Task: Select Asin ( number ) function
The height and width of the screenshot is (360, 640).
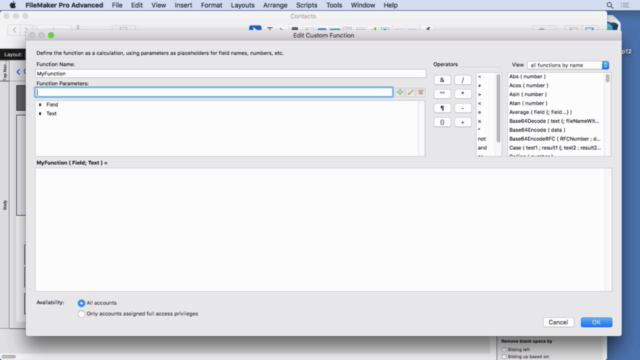Action: pyautogui.click(x=528, y=95)
